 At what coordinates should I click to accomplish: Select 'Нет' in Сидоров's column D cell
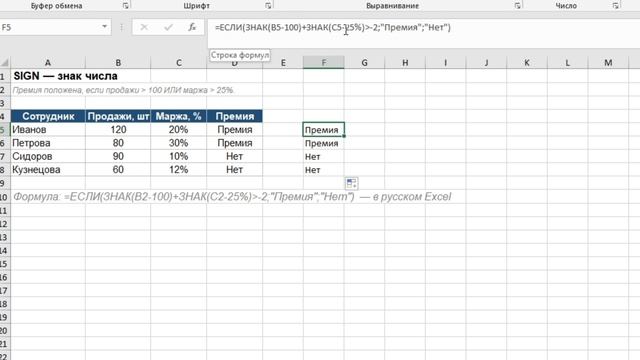click(235, 156)
